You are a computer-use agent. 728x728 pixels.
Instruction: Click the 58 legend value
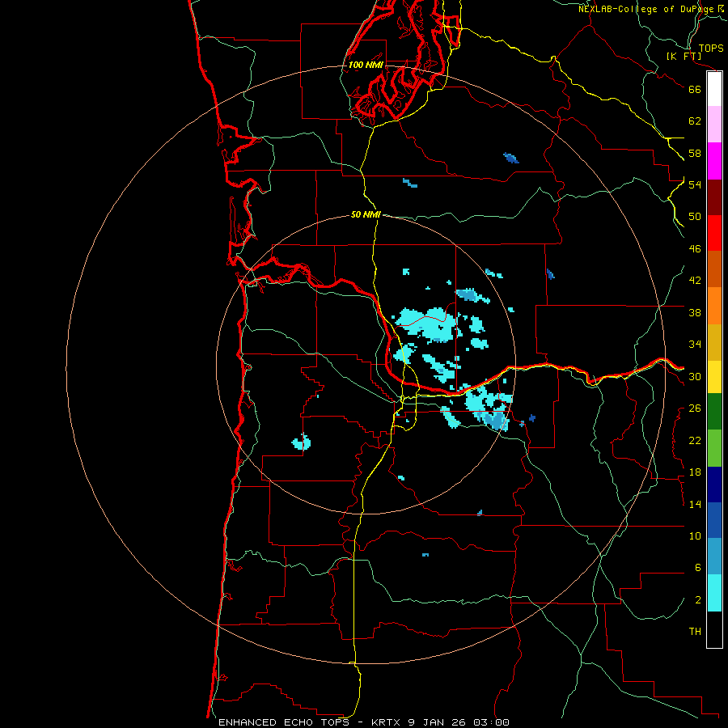click(x=695, y=153)
